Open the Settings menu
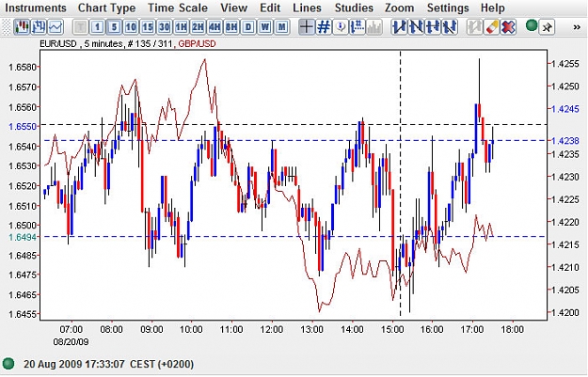This screenshot has width=588, height=377. (x=448, y=8)
